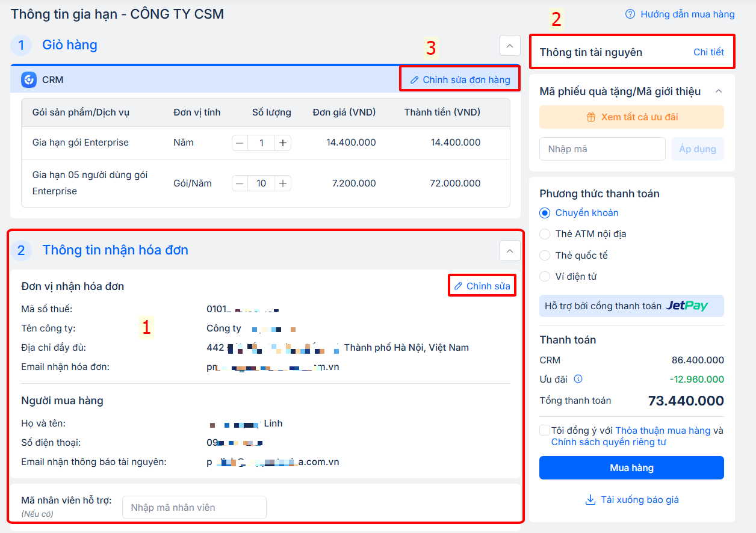Choose Thẻ quốc tế payment method

click(545, 256)
